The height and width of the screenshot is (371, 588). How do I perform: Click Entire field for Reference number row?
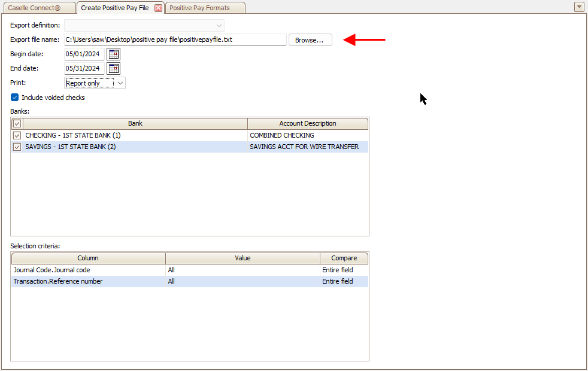(344, 281)
